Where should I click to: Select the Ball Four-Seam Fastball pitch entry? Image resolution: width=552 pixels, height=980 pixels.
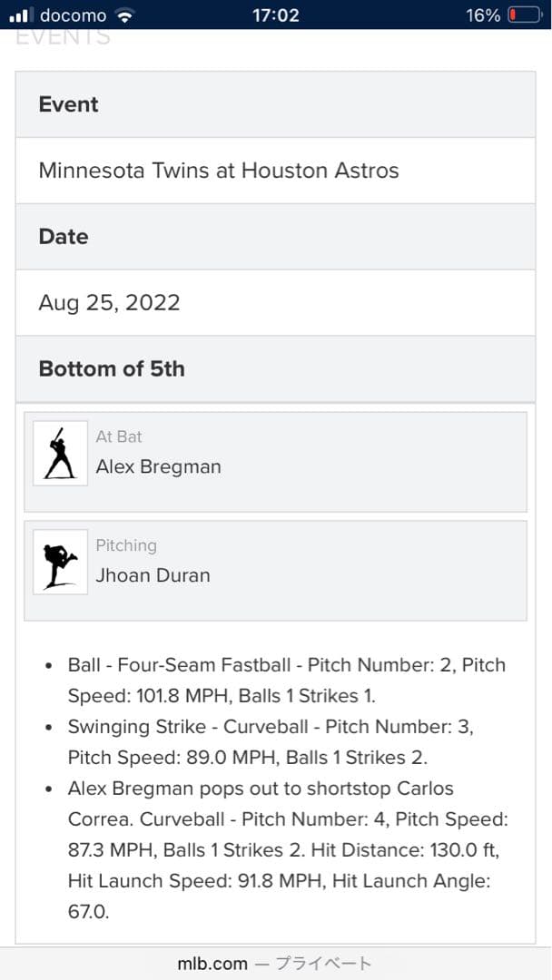click(286, 681)
